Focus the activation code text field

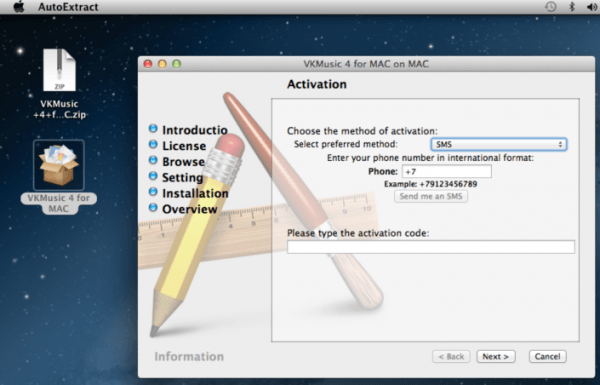(431, 247)
